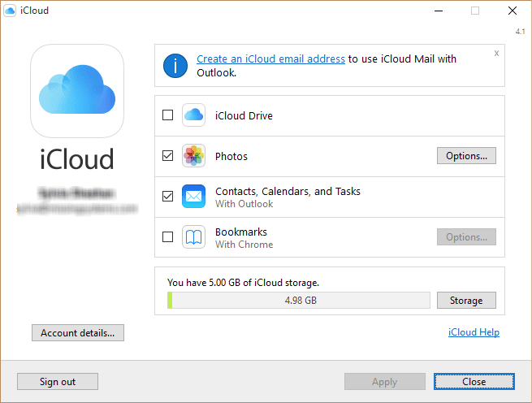Open Photos Options button

(466, 156)
